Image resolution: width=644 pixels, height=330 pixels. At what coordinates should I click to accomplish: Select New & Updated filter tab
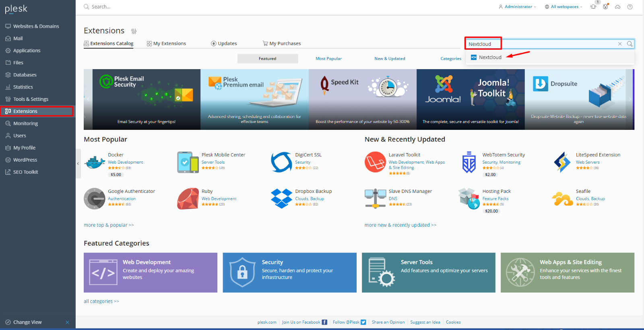(x=390, y=59)
